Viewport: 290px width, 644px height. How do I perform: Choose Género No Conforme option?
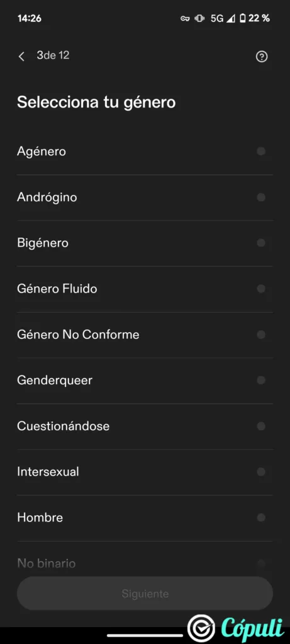coord(145,335)
